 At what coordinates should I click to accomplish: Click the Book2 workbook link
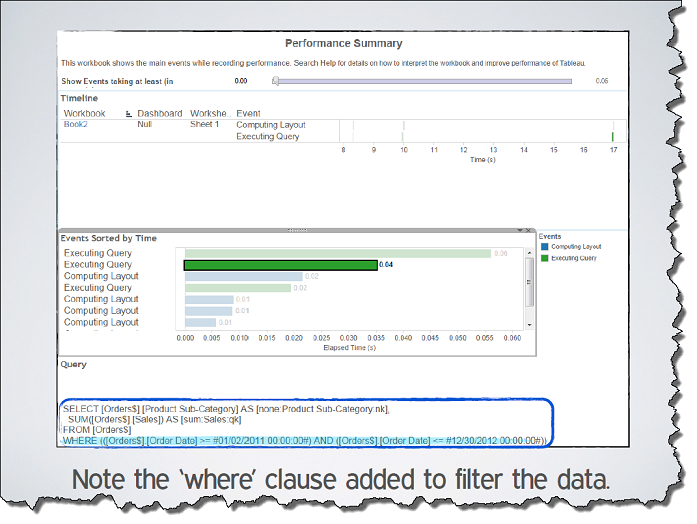click(76, 125)
